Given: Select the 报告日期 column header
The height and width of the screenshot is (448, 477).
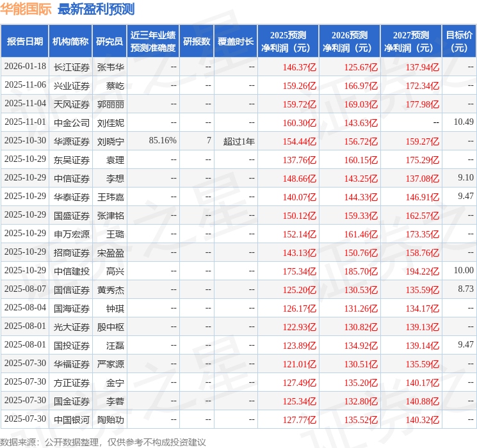Looking at the screenshot, I should (x=24, y=42).
